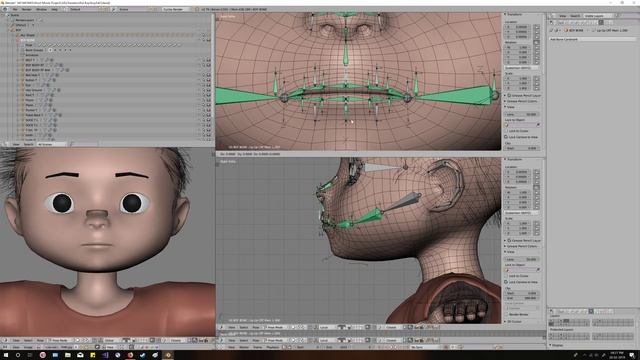Adjust the Clip Start slider in the top viewport
This screenshot has height=360, width=640.
(x=522, y=148)
